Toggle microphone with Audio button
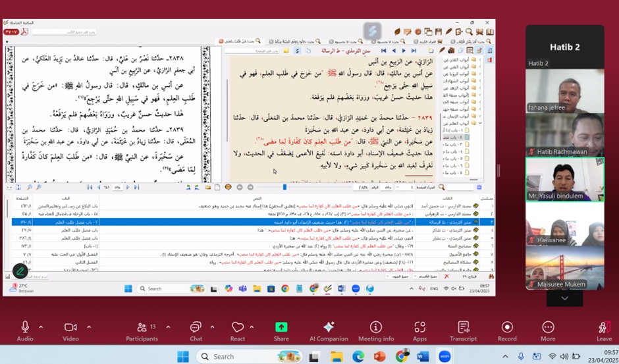 coord(25,331)
